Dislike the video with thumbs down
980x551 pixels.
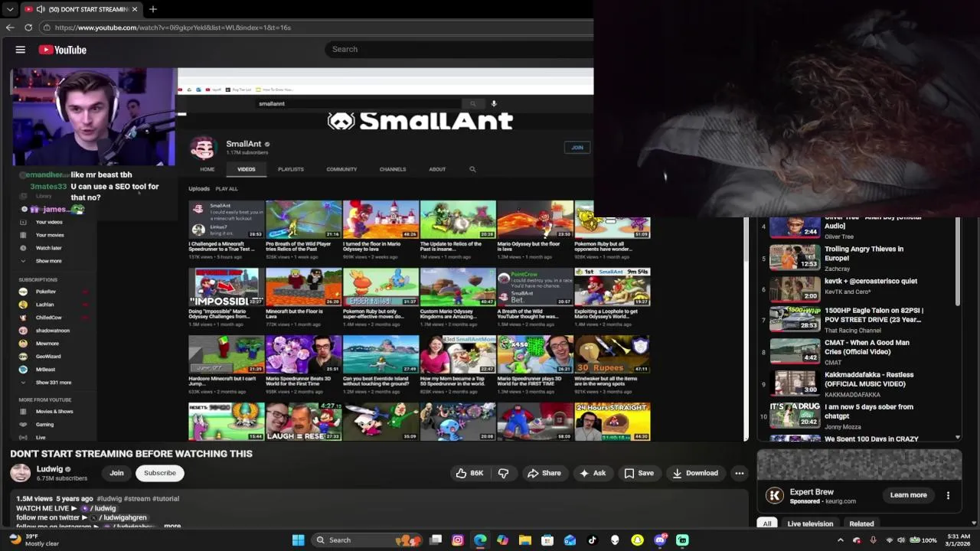tap(503, 473)
